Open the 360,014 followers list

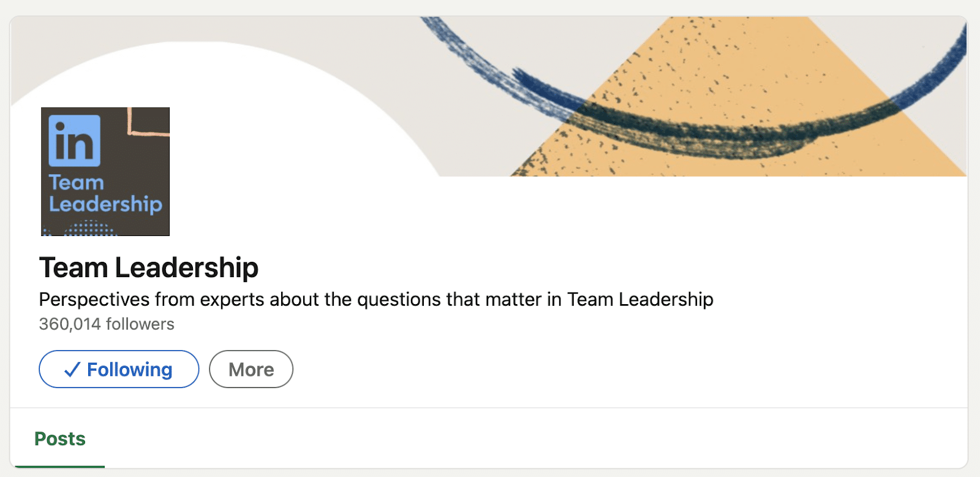[x=106, y=324]
